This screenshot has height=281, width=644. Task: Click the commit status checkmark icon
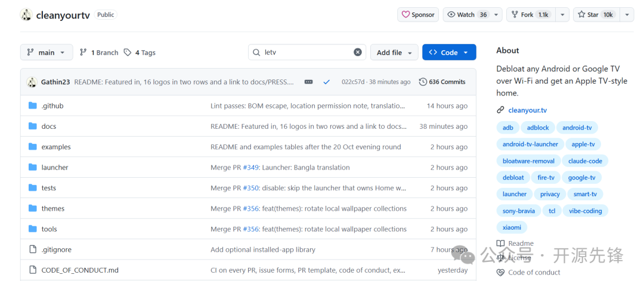tap(327, 82)
